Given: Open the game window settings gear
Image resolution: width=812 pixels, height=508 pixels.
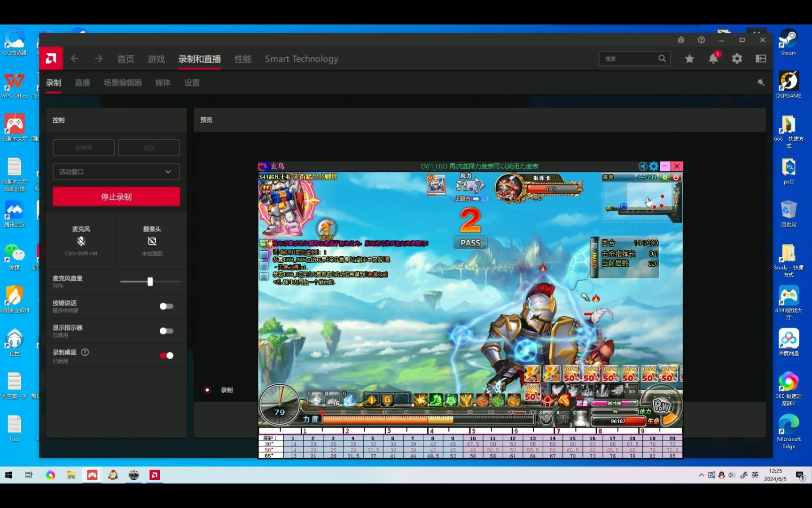Looking at the screenshot, I should pos(654,166).
